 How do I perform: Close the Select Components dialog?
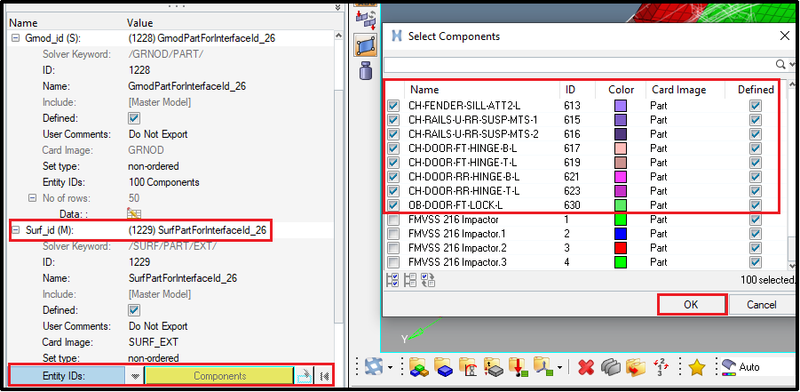coord(785,36)
